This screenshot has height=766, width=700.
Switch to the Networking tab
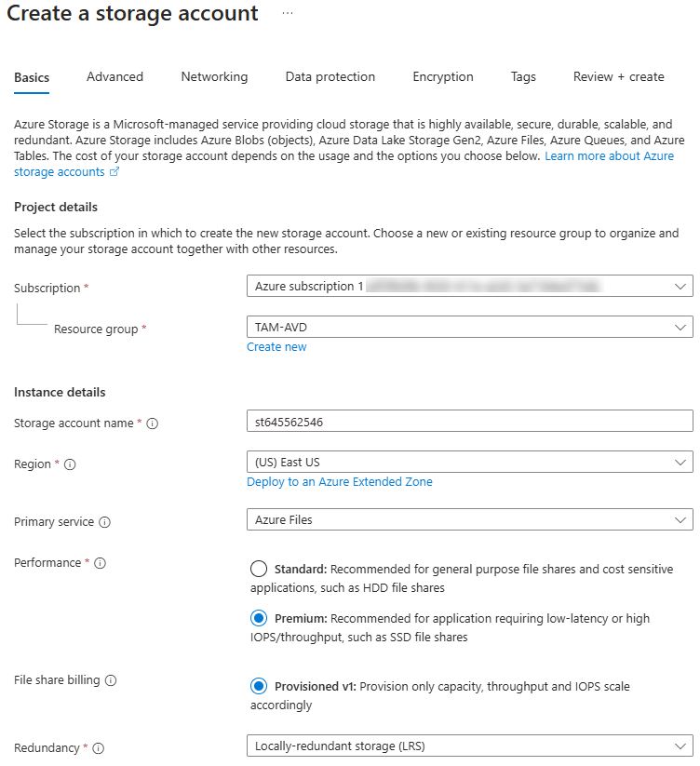pos(214,76)
